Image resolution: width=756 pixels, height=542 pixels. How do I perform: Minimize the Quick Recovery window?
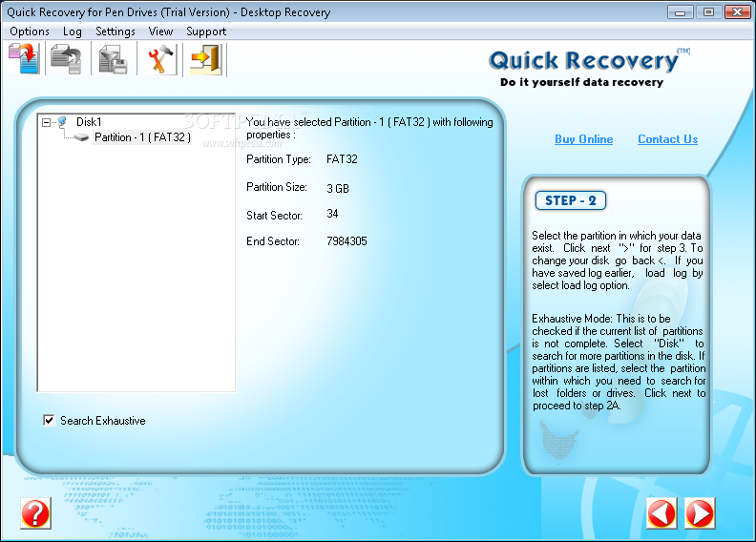pyautogui.click(x=681, y=12)
